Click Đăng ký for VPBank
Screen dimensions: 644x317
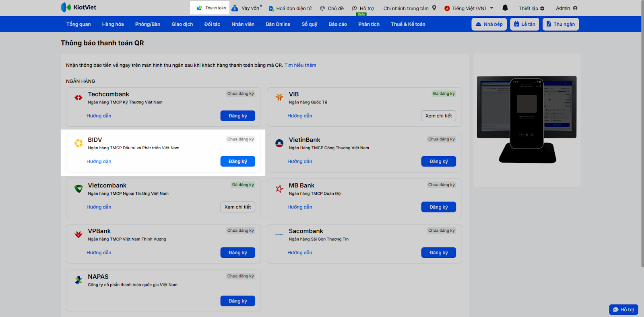[238, 253]
